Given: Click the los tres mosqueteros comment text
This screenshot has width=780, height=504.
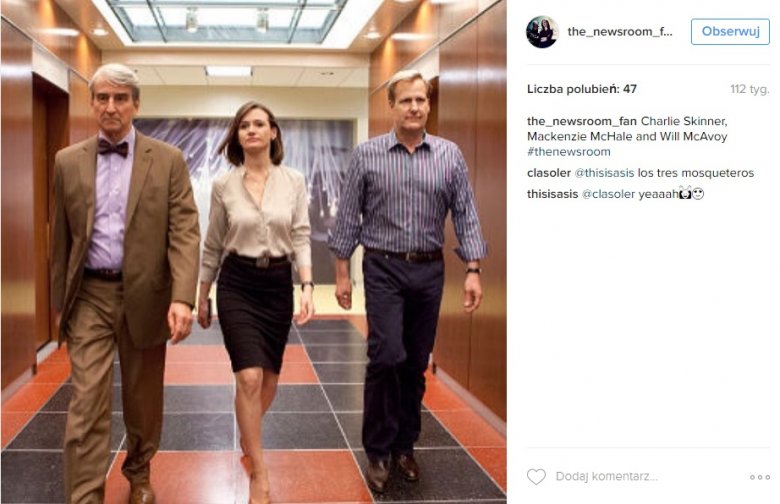Looking at the screenshot, I should [696, 173].
